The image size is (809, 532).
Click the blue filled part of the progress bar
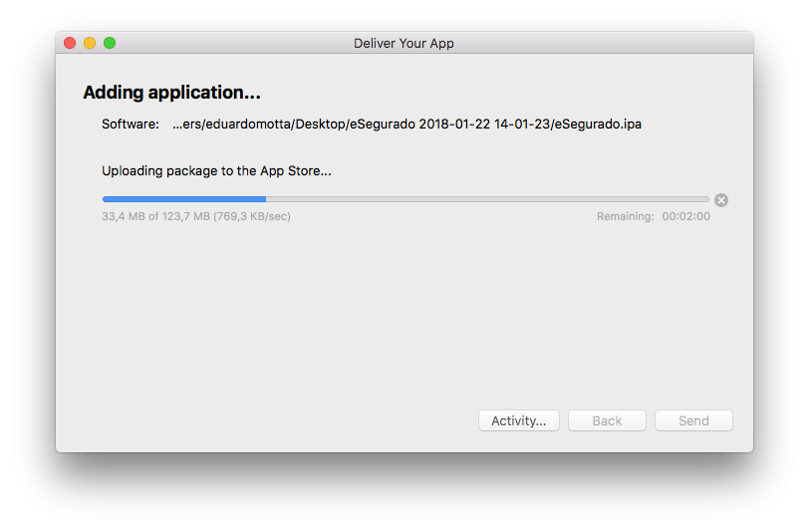[183, 199]
